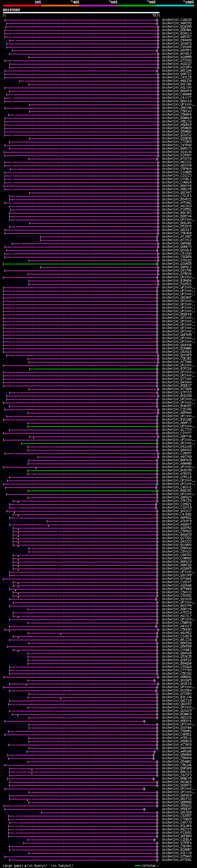This screenshot has height=868, width=197.
Task: Click the UniRef100_Q640Q4 label
Action: click(176, 345)
